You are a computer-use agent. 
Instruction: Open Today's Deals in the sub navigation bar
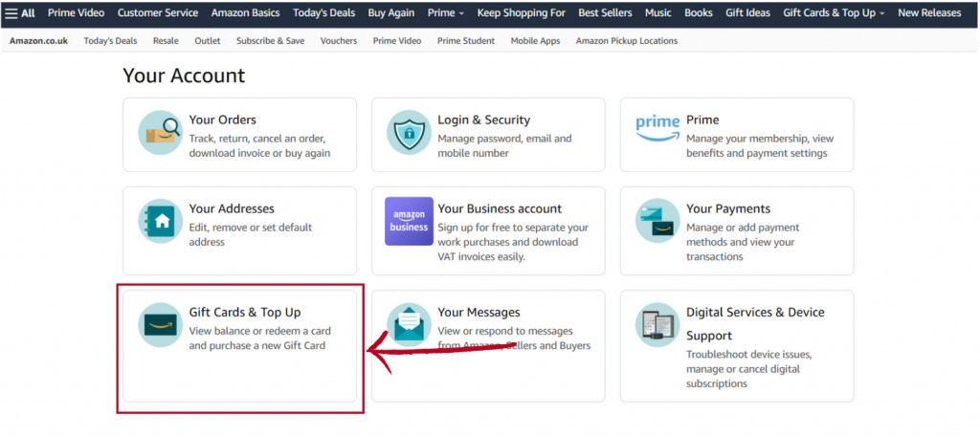[x=111, y=40]
